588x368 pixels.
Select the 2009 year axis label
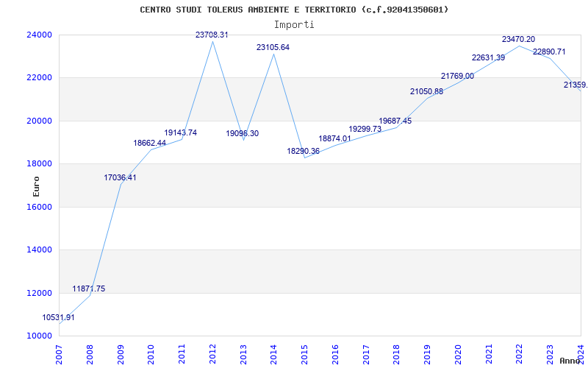121,355
